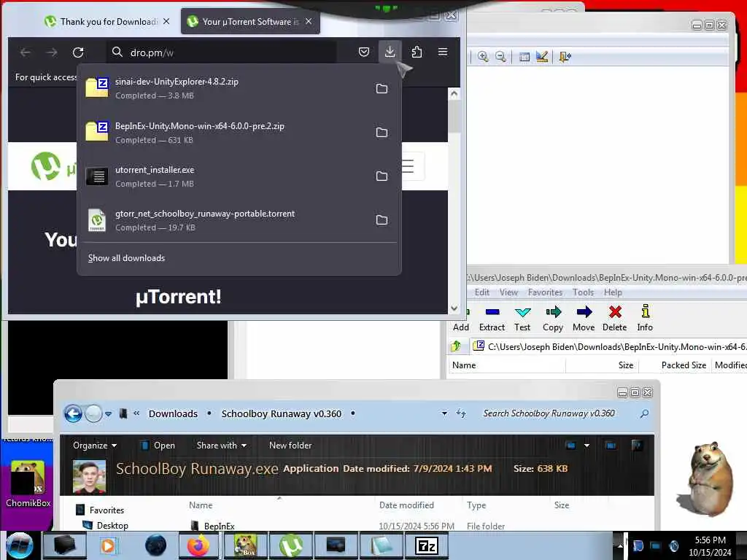Switch to 7-Zip on the taskbar
Screen dimensions: 747x560
426,545
